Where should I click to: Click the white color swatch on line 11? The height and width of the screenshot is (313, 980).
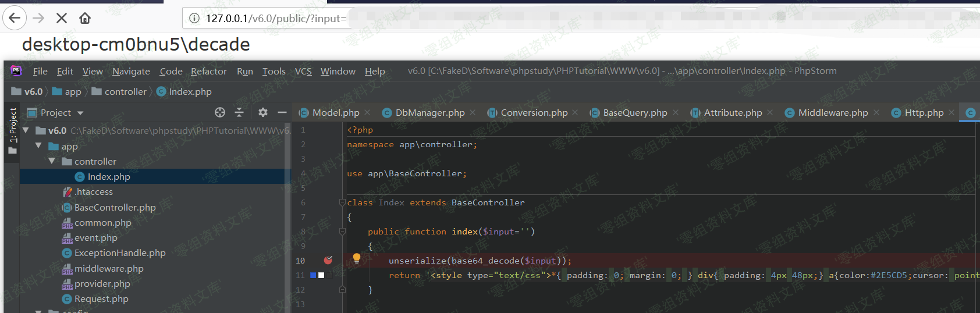(321, 275)
